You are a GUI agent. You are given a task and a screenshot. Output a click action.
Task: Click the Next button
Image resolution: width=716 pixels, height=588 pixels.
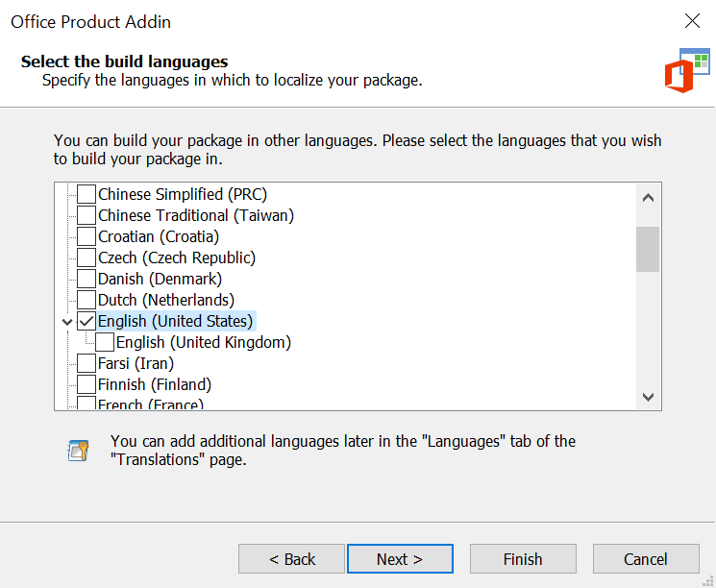pos(400,559)
